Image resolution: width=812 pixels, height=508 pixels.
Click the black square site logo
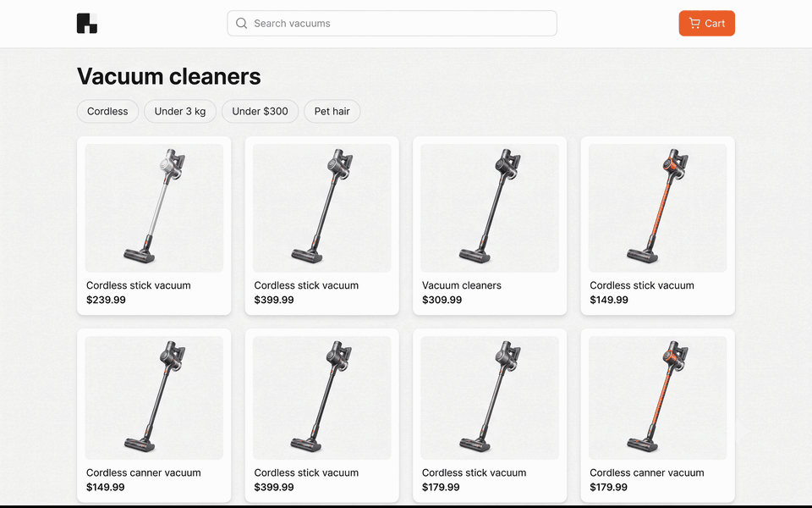click(x=87, y=24)
